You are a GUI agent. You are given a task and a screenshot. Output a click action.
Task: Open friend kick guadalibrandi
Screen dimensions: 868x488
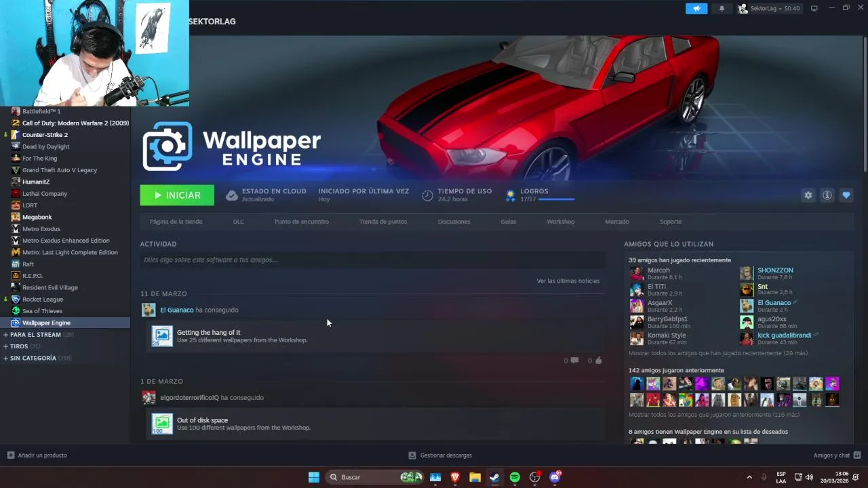pos(785,335)
